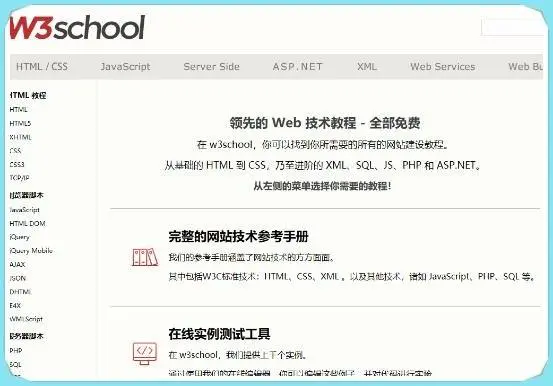
Task: Click the '完整的网站技术参考手册' heading
Action: 238,236
